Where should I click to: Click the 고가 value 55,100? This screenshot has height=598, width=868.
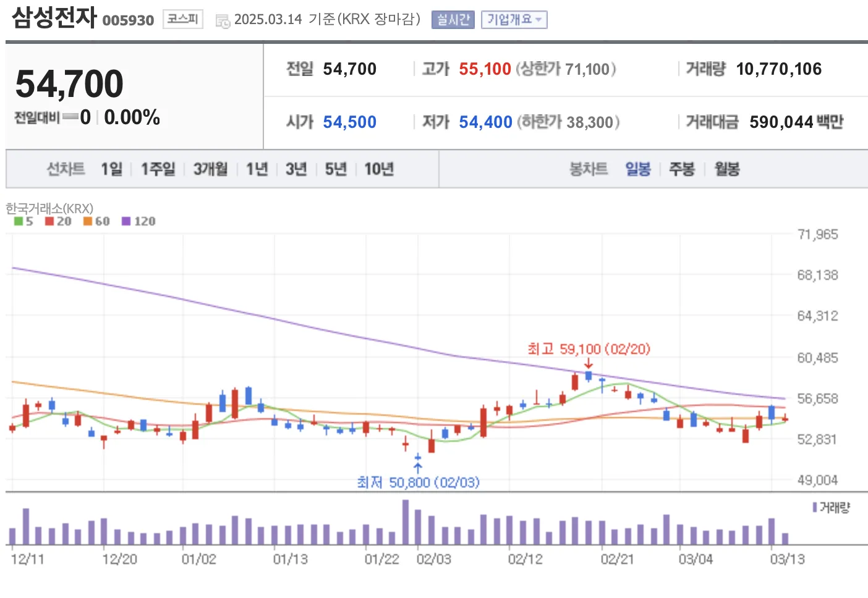(x=485, y=69)
